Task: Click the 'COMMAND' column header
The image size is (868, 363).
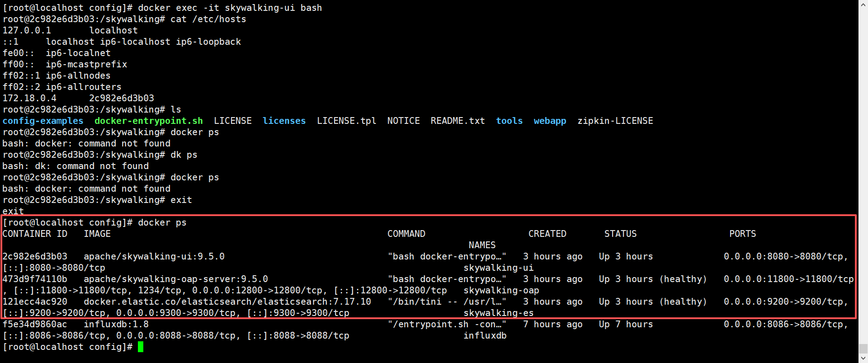Action: 406,234
